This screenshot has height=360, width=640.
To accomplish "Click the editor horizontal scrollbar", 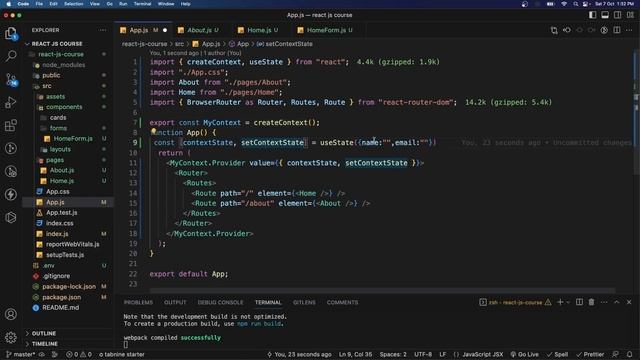I will 382,291.
